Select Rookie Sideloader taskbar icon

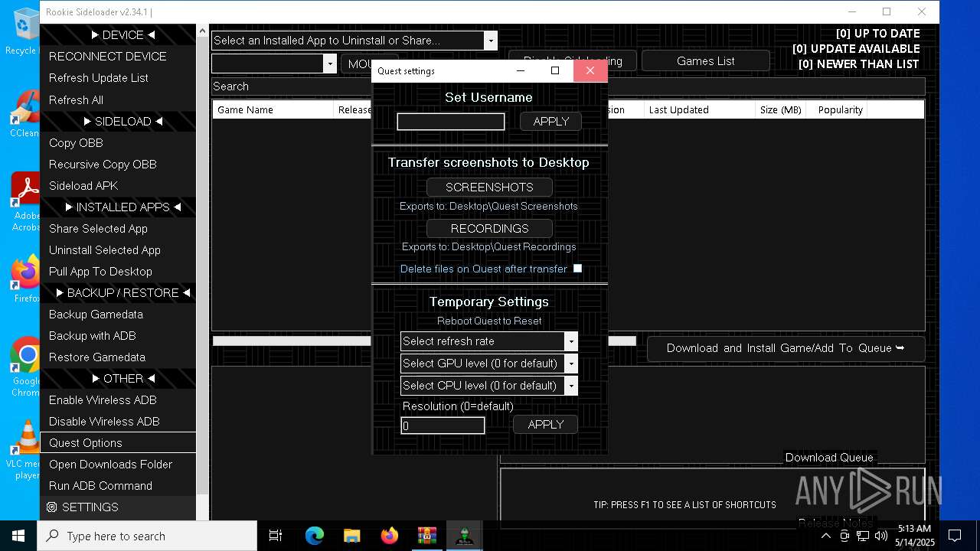tap(464, 536)
